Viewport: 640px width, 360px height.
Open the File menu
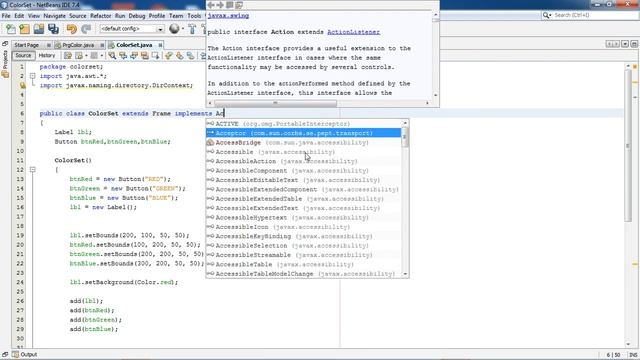[x=6, y=16]
